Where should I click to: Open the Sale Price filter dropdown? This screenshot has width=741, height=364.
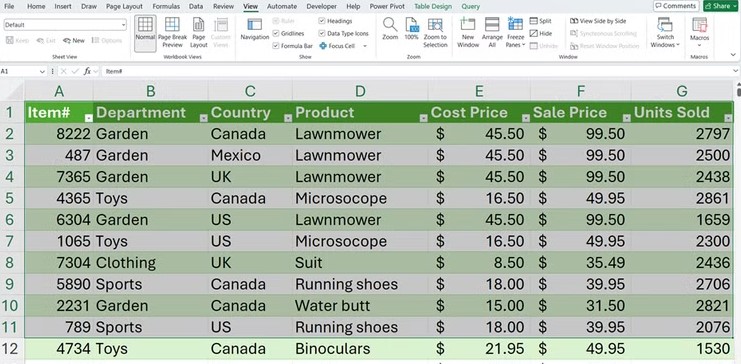626,118
